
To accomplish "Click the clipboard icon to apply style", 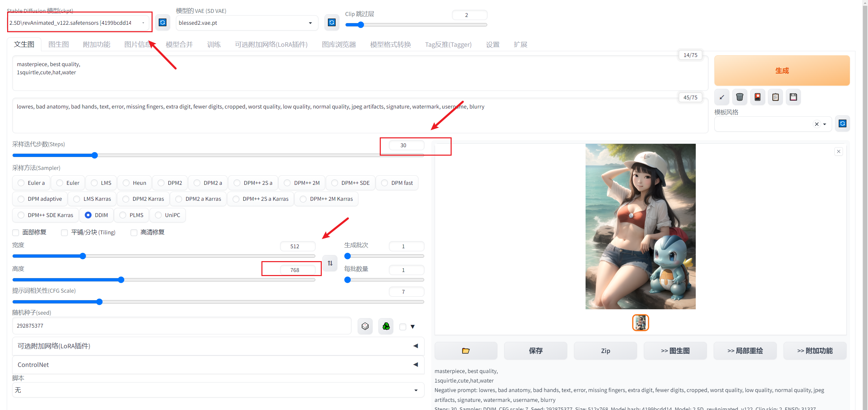I will click(775, 97).
